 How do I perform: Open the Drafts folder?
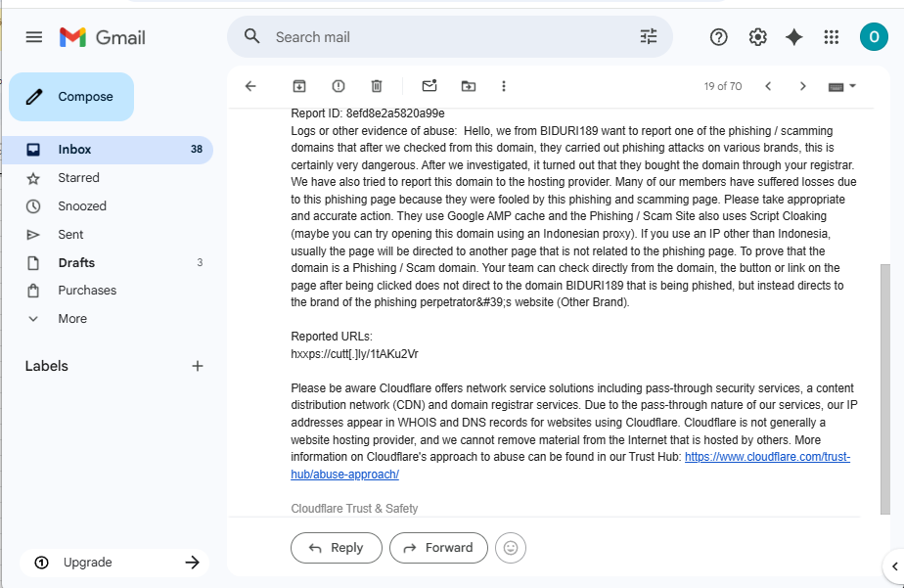click(x=108, y=263)
